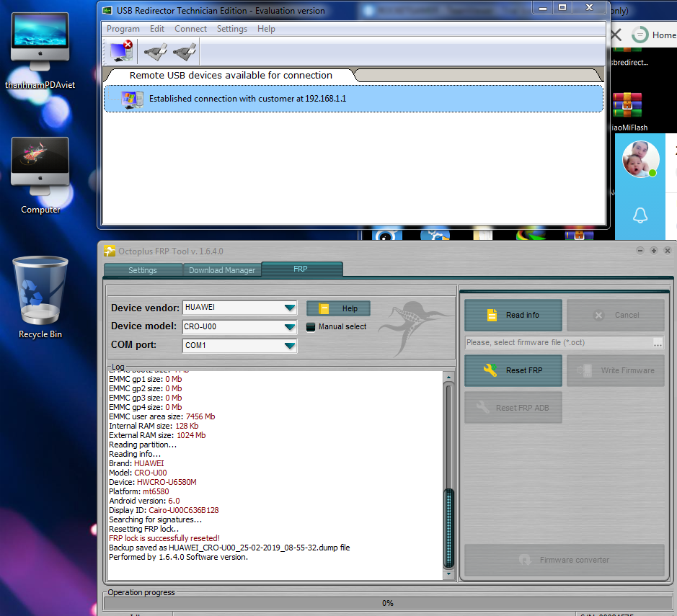Click the second USB plug toolbar icon

pyautogui.click(x=185, y=52)
